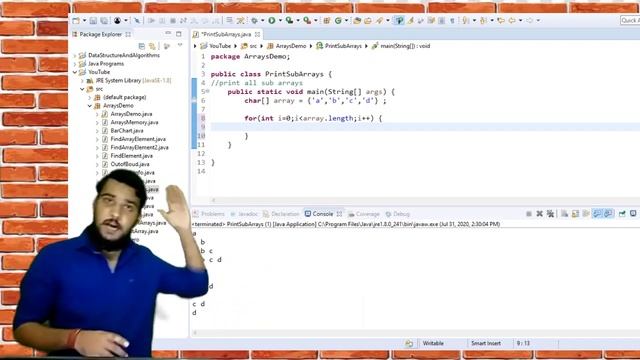Click the Display Selected Console icon
The width and height of the screenshot is (640, 360).
click(x=633, y=214)
